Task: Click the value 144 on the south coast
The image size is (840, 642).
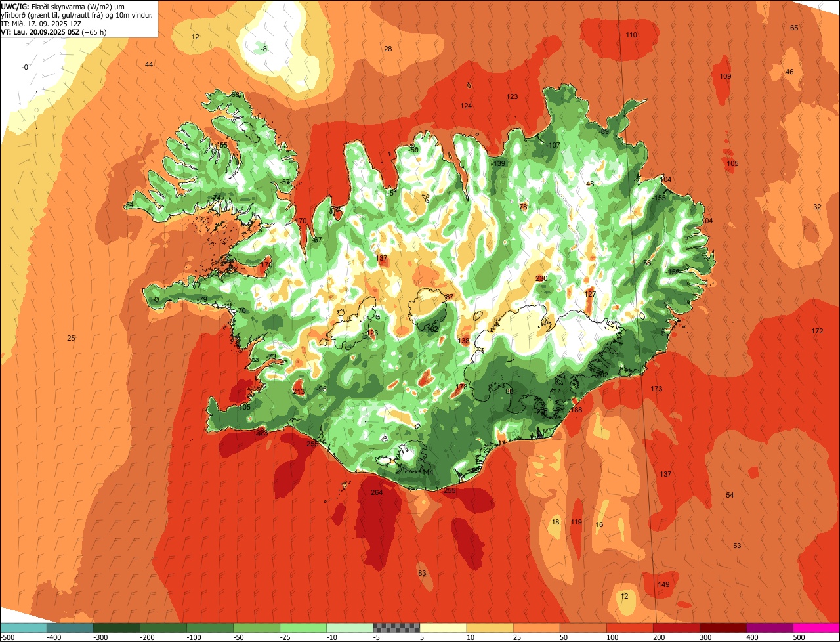Action: 428,472
